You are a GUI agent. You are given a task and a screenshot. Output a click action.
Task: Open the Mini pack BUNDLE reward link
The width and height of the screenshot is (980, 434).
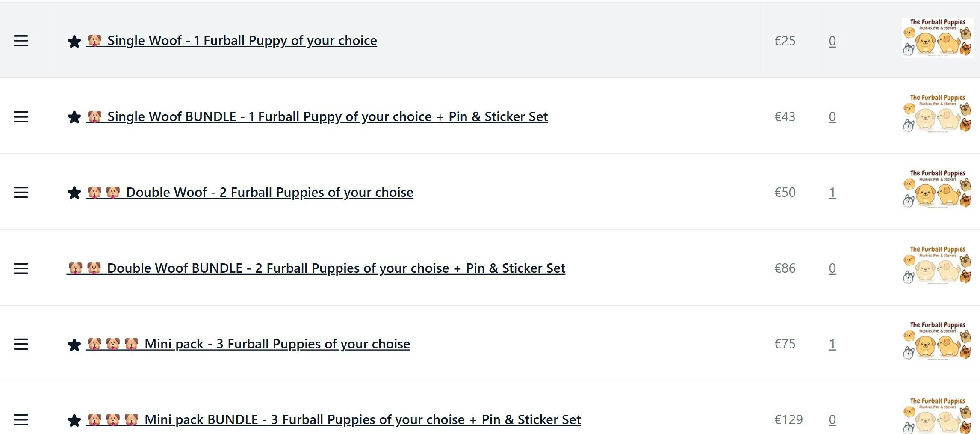[x=362, y=420]
